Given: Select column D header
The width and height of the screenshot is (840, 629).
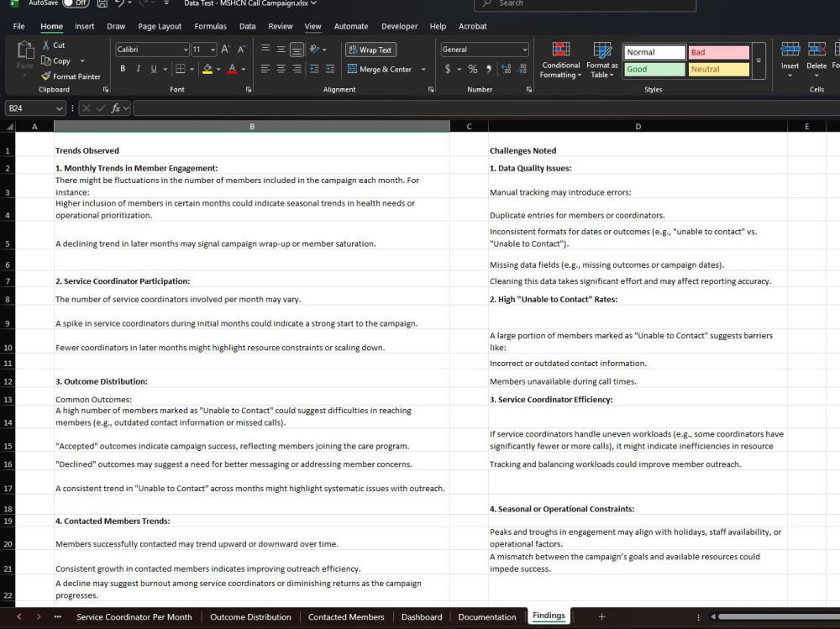Looking at the screenshot, I should 638,127.
